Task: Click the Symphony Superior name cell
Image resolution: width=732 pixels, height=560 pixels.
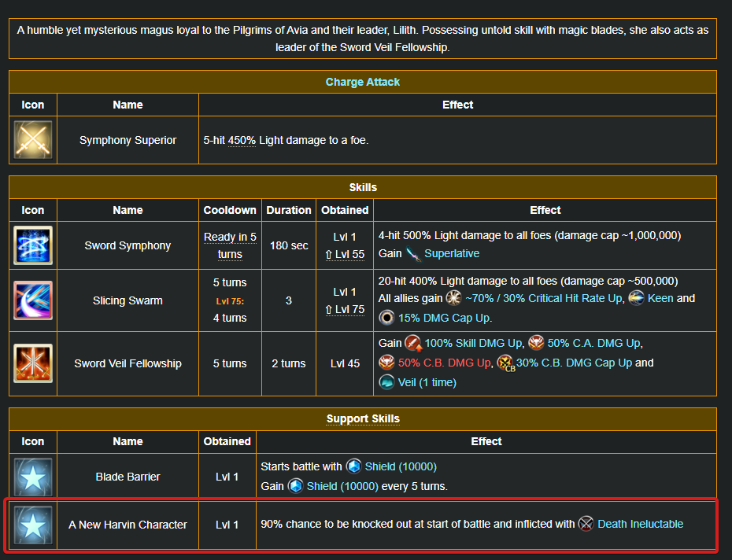Action: [x=128, y=140]
